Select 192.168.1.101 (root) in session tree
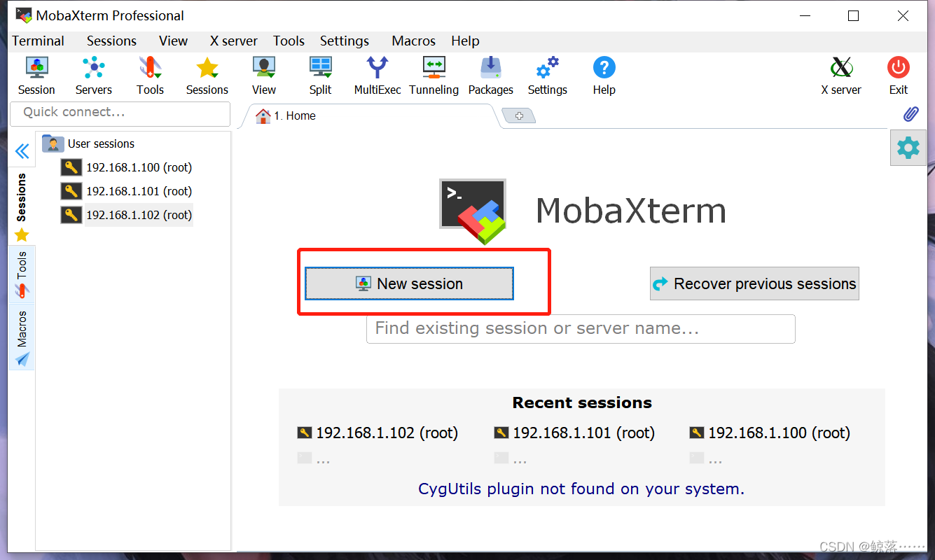The image size is (935, 560). click(139, 191)
